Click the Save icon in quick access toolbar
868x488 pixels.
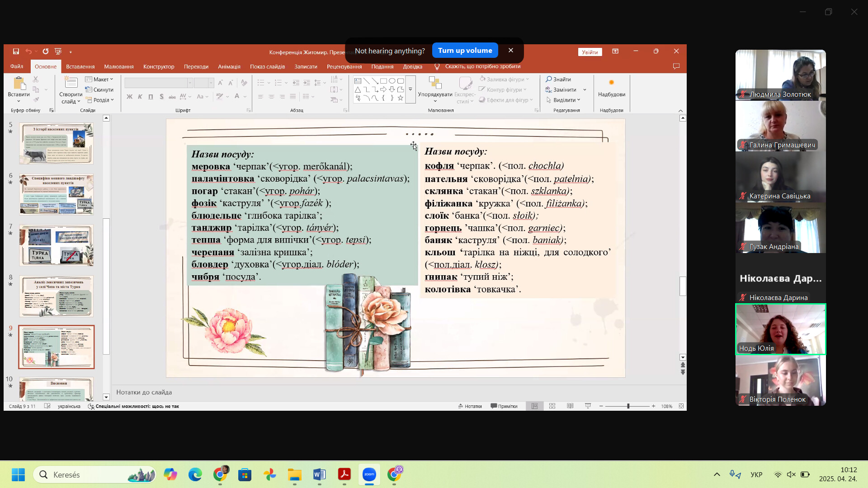click(16, 52)
